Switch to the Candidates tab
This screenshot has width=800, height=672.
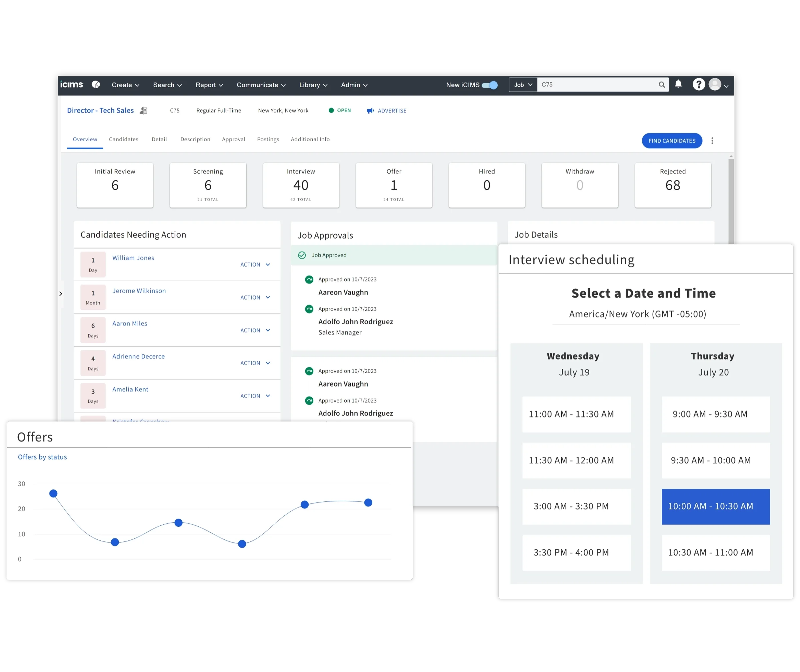tap(123, 139)
